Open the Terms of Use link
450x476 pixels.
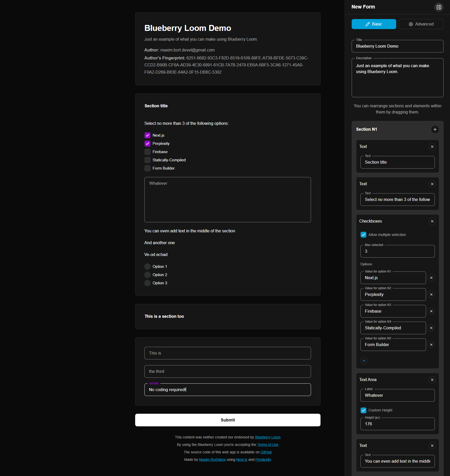point(268,445)
